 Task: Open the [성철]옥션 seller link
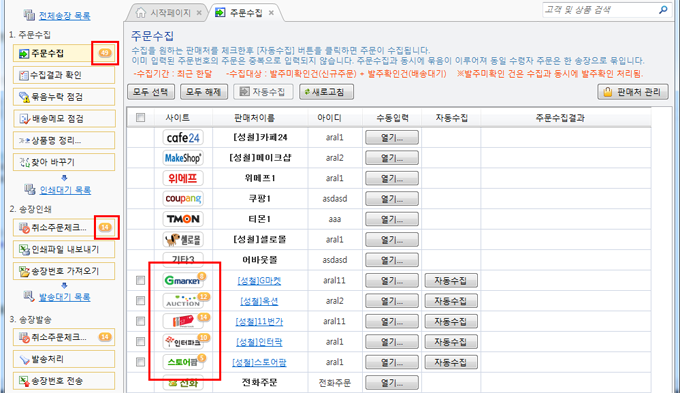(259, 301)
